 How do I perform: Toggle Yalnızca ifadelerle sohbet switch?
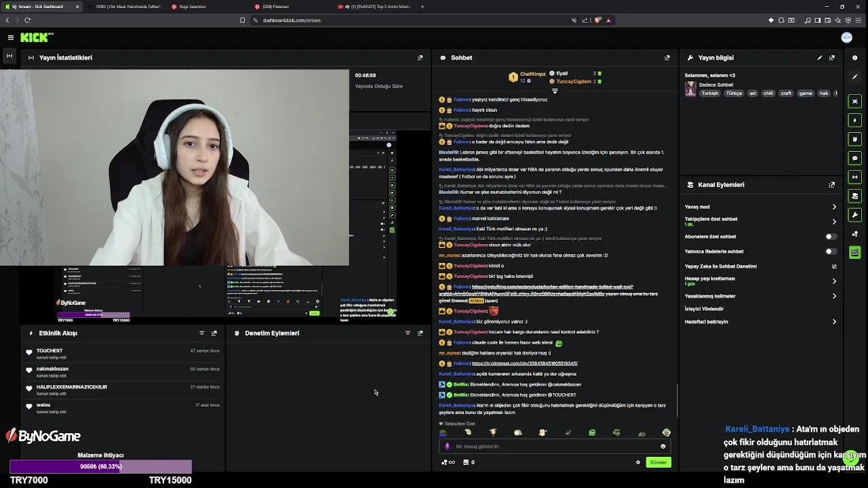coord(830,251)
